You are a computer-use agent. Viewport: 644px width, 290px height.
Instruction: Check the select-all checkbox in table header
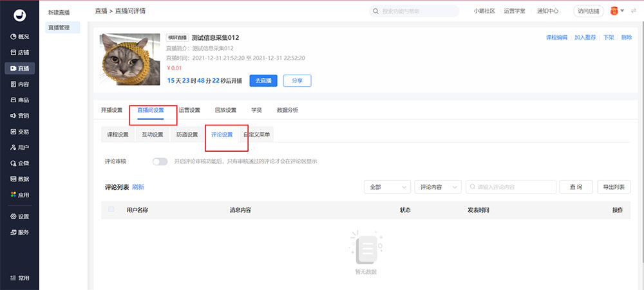(x=111, y=210)
